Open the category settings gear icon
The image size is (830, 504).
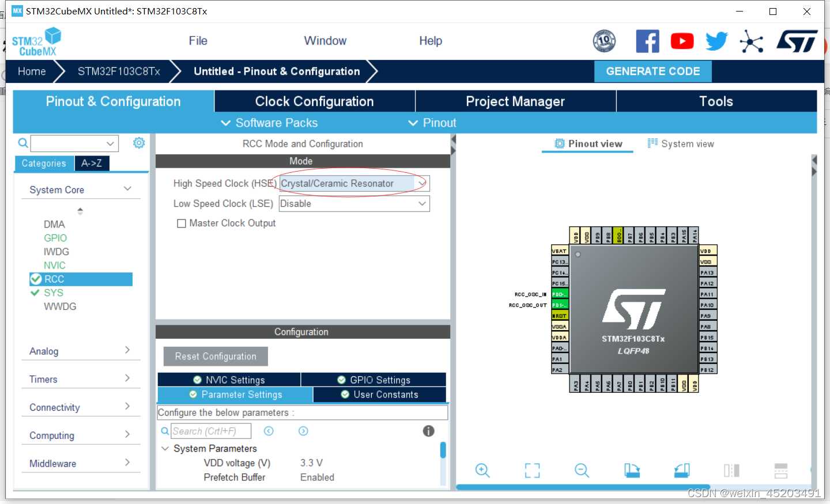(139, 143)
